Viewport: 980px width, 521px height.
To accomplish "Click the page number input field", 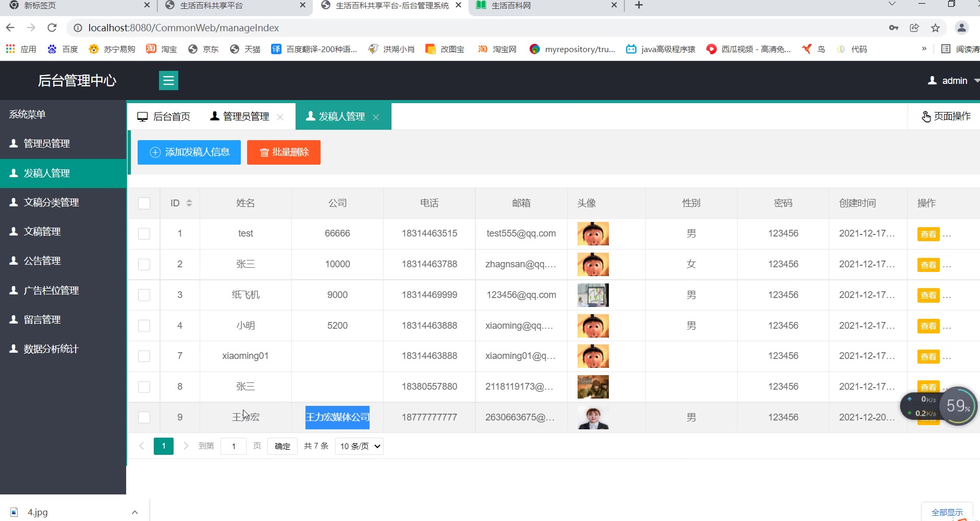I will pyautogui.click(x=234, y=446).
